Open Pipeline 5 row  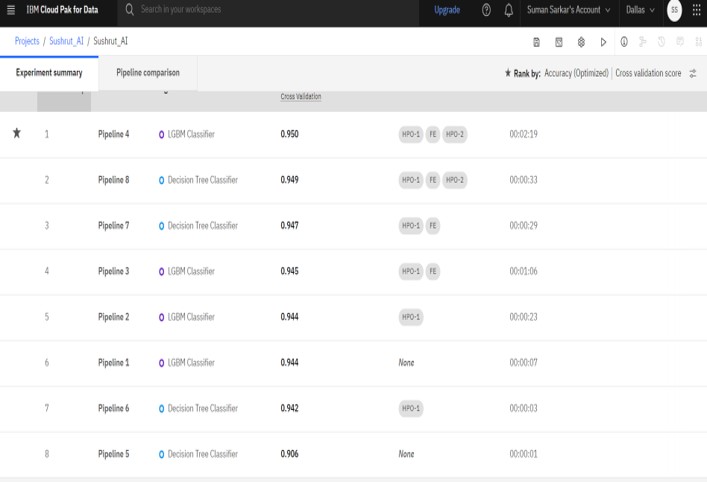[x=354, y=454]
